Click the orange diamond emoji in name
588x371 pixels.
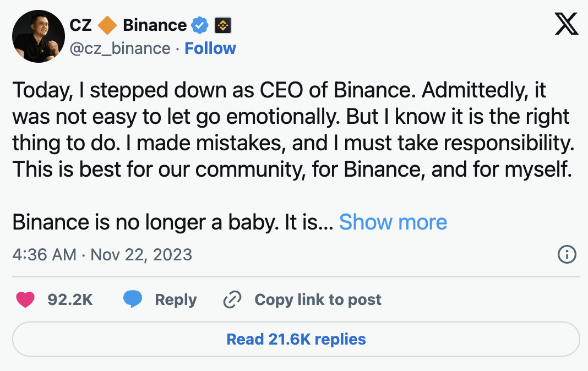(x=107, y=25)
